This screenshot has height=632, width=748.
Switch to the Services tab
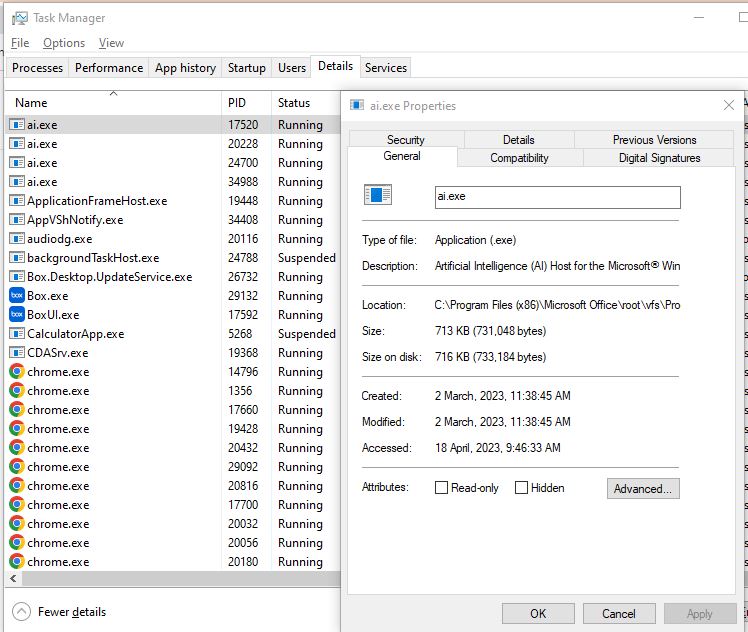[385, 68]
